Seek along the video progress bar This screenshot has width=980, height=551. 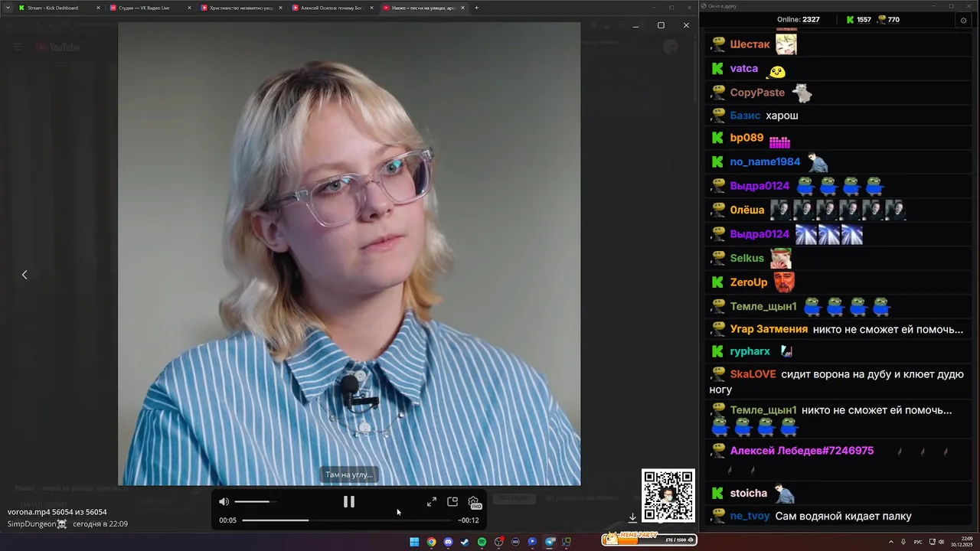point(347,520)
